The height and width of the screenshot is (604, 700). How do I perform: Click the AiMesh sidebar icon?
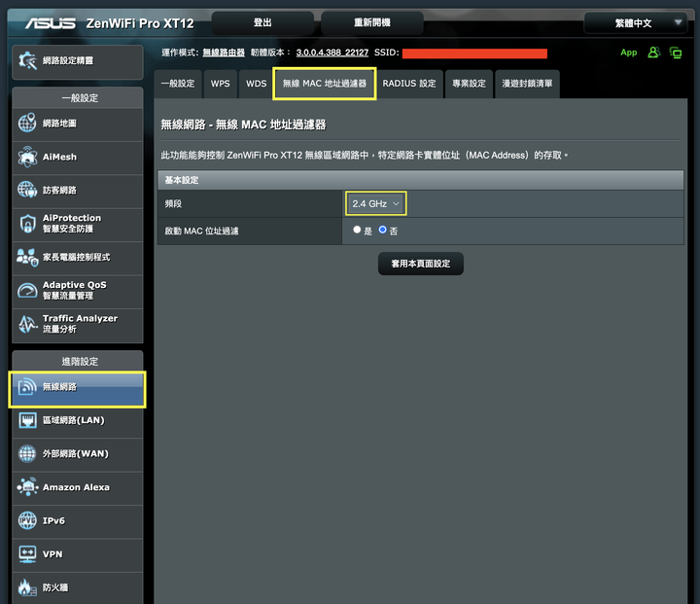pyautogui.click(x=27, y=157)
